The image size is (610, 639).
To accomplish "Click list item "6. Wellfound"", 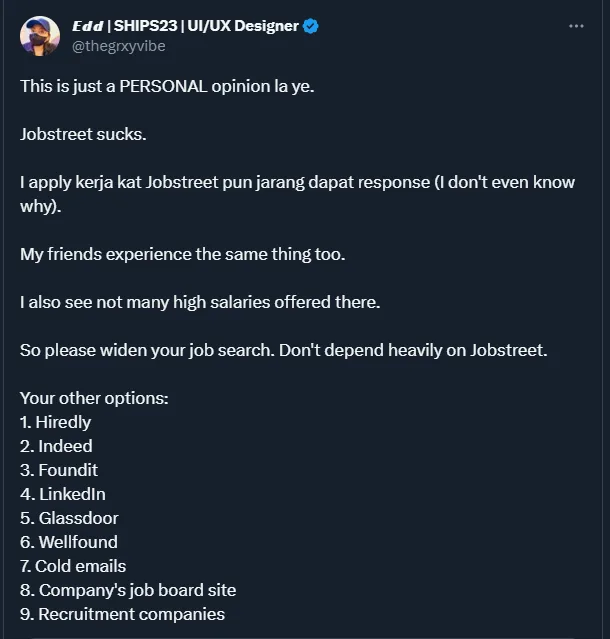I will (x=69, y=542).
